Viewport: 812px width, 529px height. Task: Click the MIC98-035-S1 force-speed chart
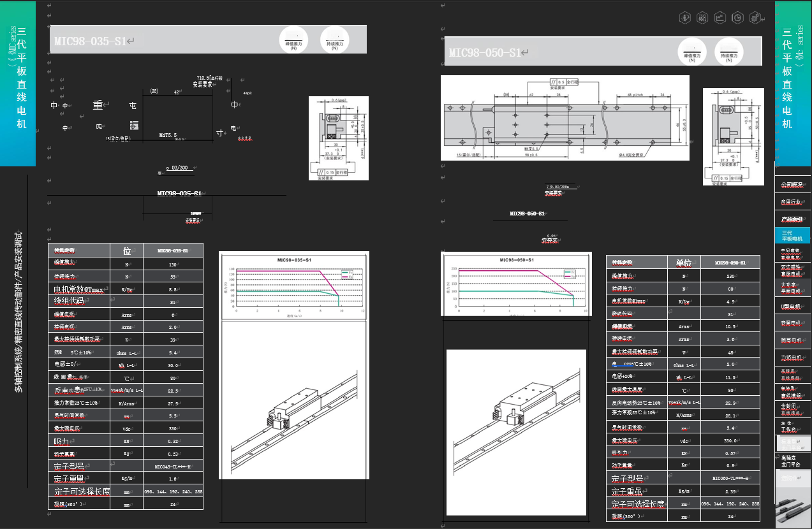[294, 286]
